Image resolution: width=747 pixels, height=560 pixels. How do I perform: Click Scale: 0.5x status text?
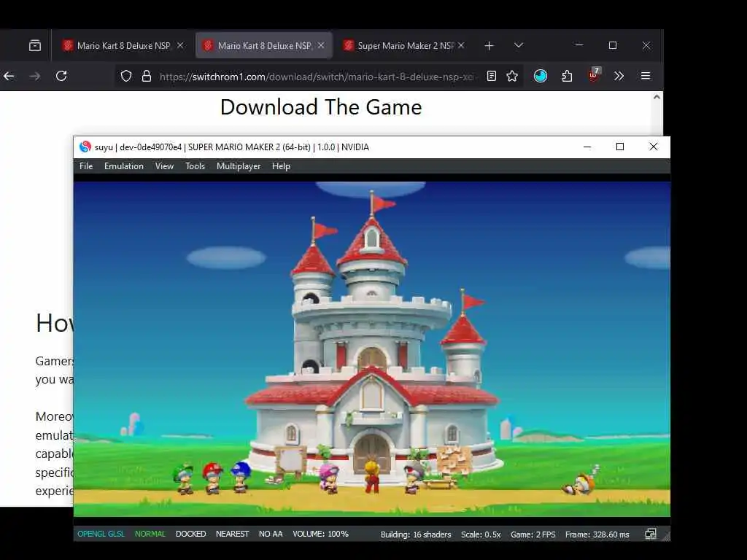(x=481, y=534)
